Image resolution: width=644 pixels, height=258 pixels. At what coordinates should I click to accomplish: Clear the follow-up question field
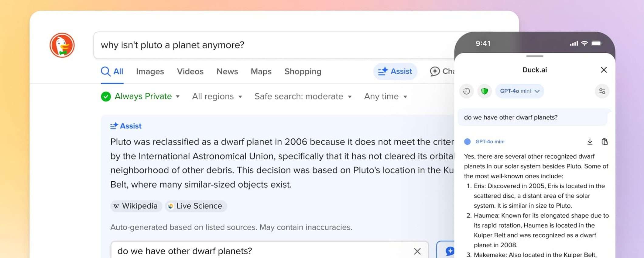[417, 251]
